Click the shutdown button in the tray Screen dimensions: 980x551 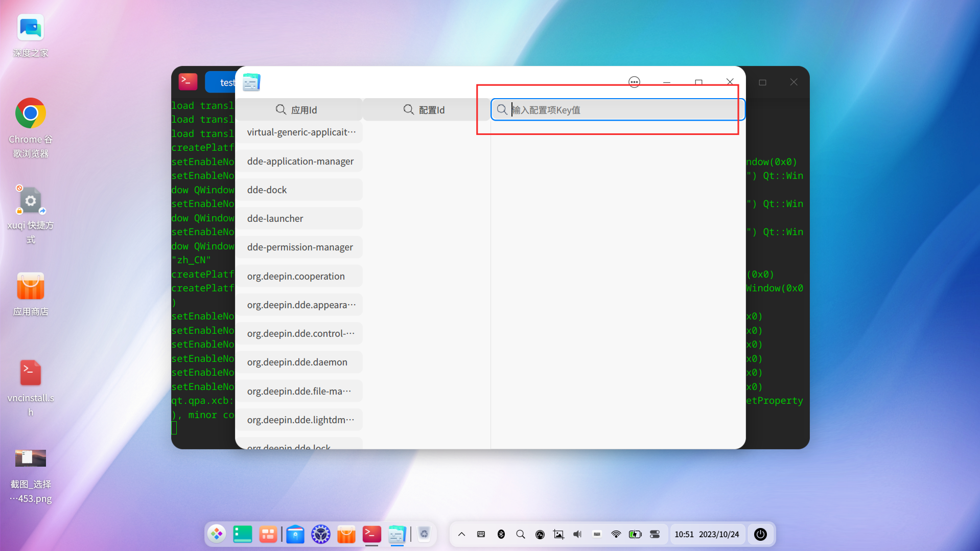pos(760,534)
